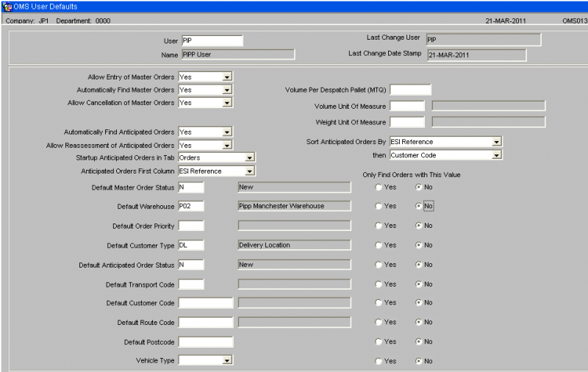Click the Name field showing PIPP User
588x372 pixels.
point(238,54)
